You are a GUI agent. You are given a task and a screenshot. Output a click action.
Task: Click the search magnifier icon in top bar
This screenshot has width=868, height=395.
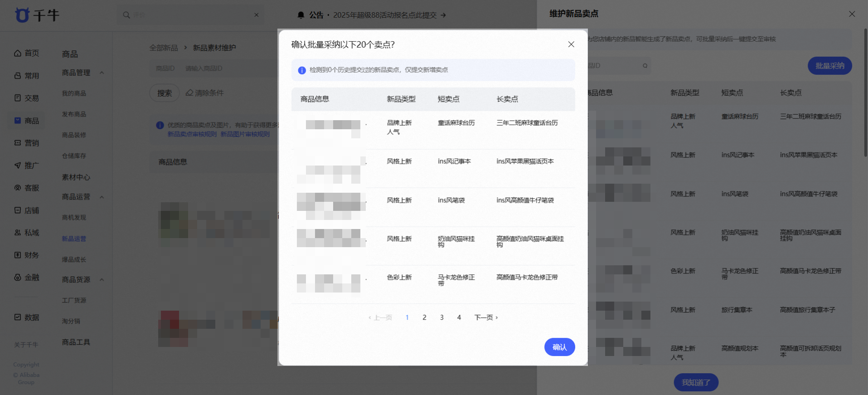[x=126, y=15]
